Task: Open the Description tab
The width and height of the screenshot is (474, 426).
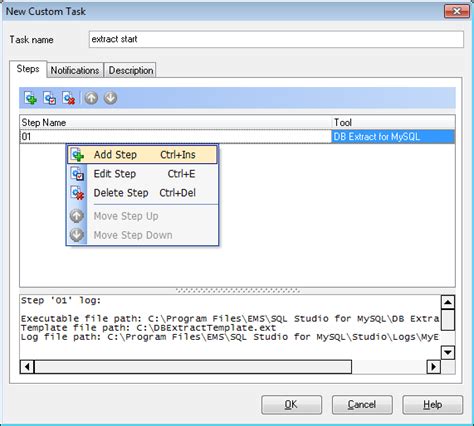Action: pyautogui.click(x=131, y=70)
